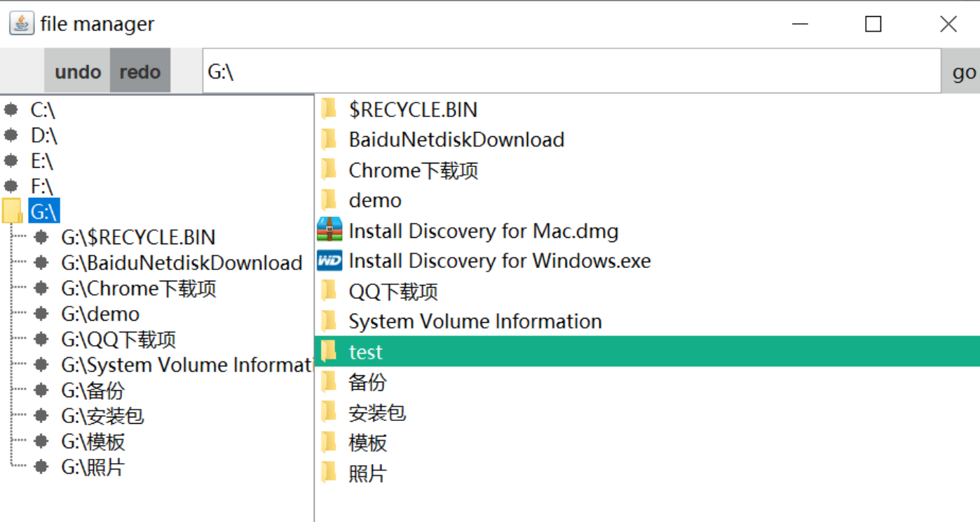Select G:\BaiduNetdiskDownload in the tree
Screen dimensions: 980x522
pyautogui.click(x=182, y=263)
